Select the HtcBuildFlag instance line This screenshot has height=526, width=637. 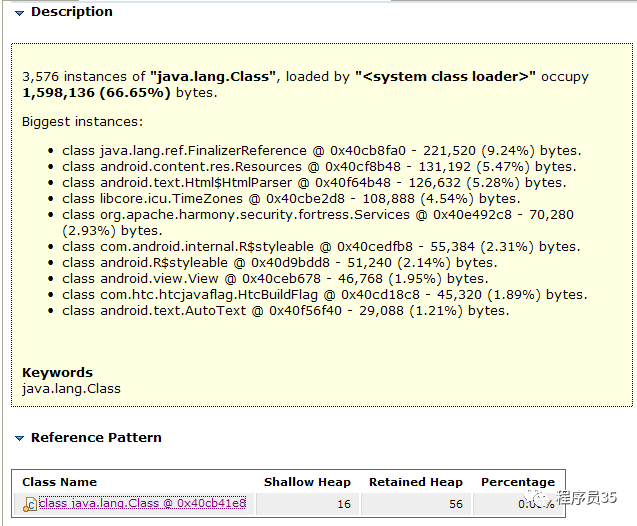tap(325, 294)
